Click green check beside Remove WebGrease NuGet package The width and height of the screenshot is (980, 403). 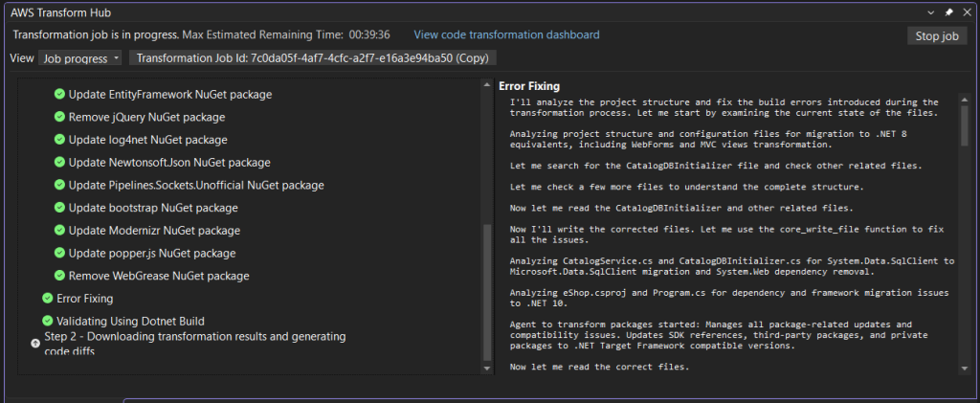pyautogui.click(x=60, y=276)
